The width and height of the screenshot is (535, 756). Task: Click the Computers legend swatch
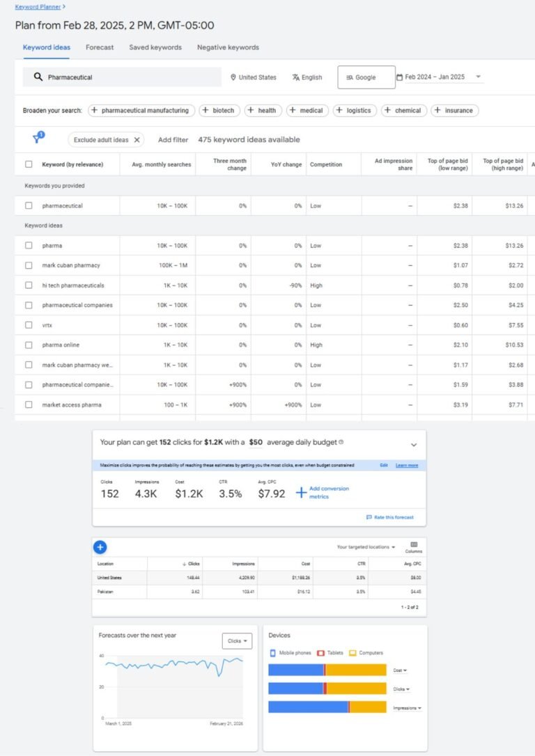point(352,653)
